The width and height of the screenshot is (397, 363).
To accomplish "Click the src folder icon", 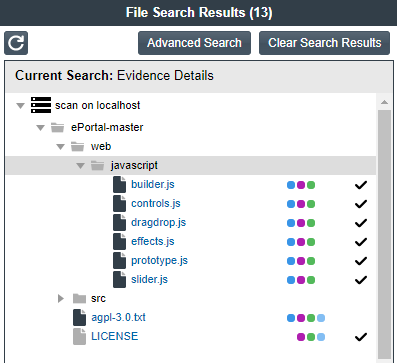I will tap(79, 298).
